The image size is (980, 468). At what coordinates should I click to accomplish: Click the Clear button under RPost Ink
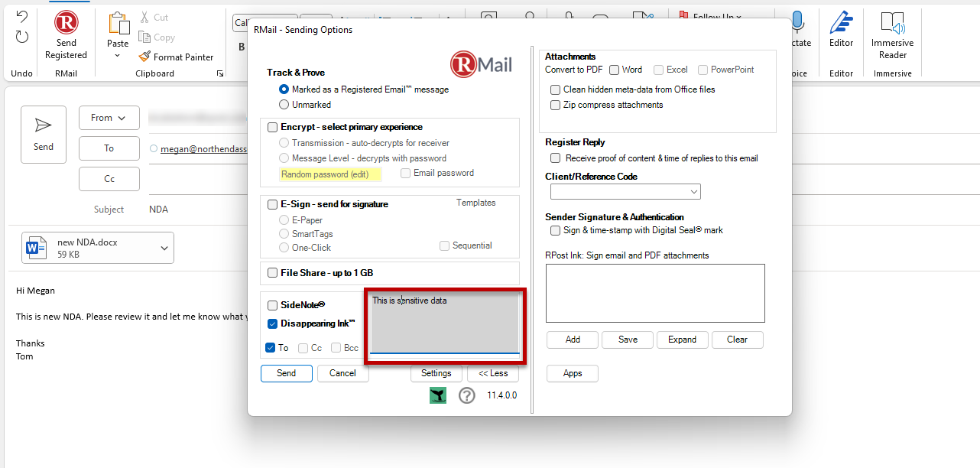(x=737, y=340)
